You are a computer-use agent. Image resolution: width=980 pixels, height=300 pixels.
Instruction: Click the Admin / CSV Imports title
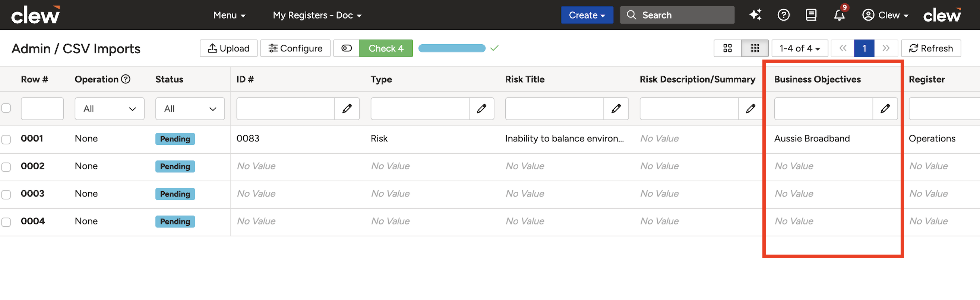coord(76,49)
